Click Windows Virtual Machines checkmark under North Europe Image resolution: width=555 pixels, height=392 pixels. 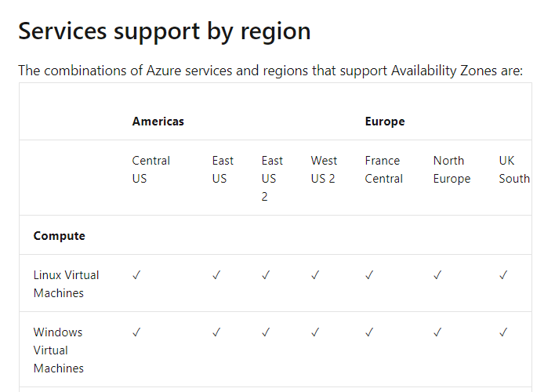[437, 332]
